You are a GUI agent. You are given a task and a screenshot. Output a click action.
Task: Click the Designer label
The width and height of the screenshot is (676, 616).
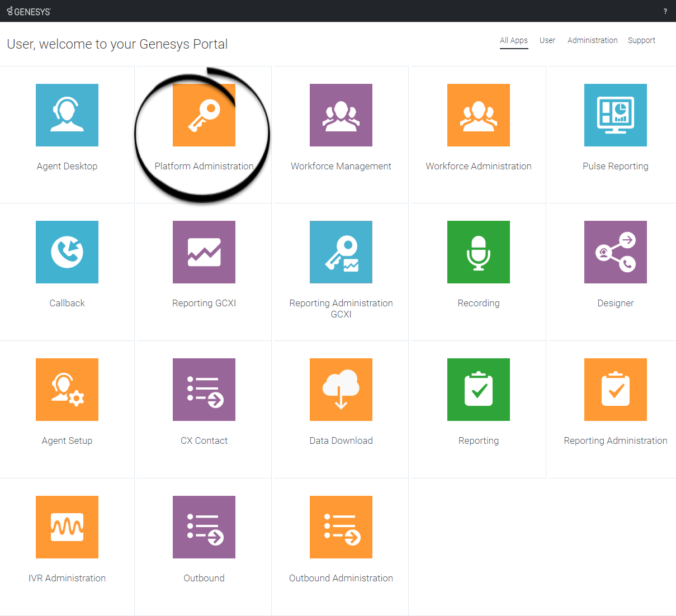(616, 303)
